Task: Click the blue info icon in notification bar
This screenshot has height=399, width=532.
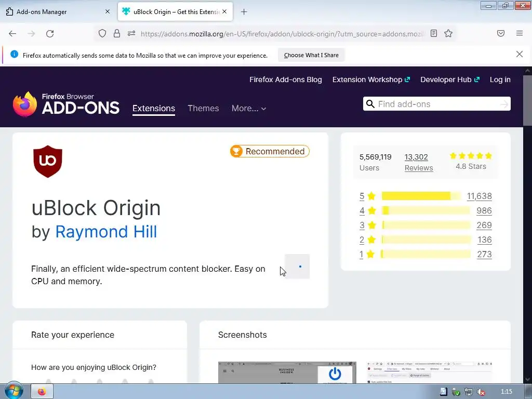Action: [14, 54]
